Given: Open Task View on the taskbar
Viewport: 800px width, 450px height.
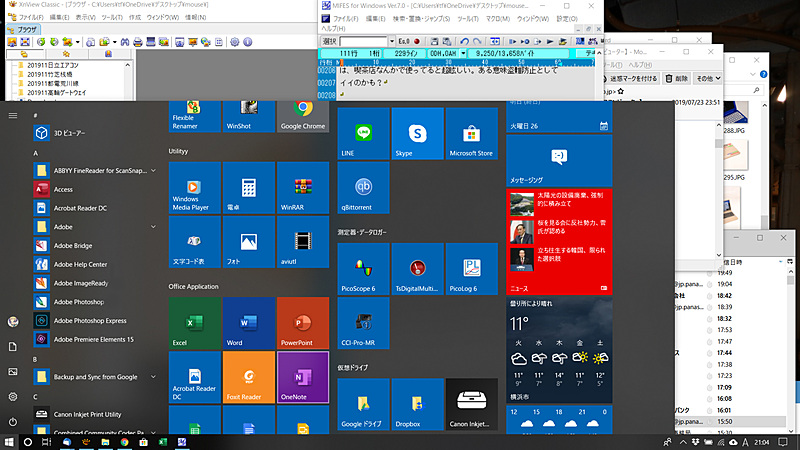Looking at the screenshot, I should (x=46, y=442).
